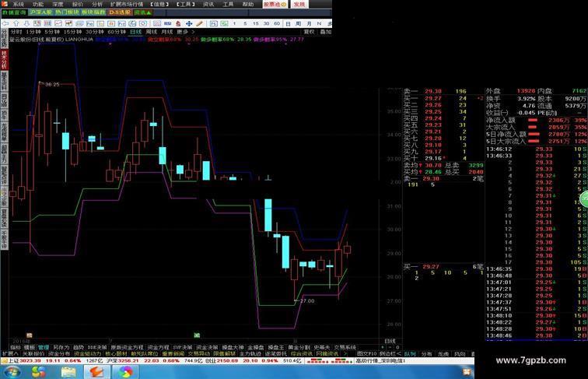Open the 重要新闻 tab
The width and height of the screenshot is (588, 379).
173,354
